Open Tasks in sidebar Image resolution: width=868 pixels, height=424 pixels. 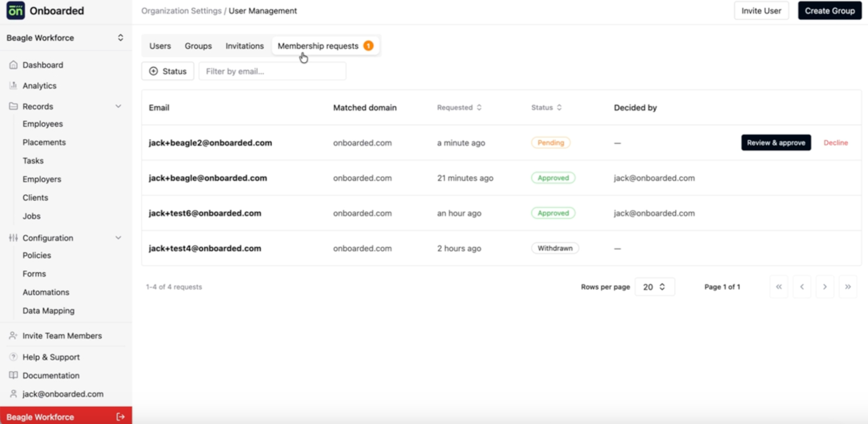point(33,160)
